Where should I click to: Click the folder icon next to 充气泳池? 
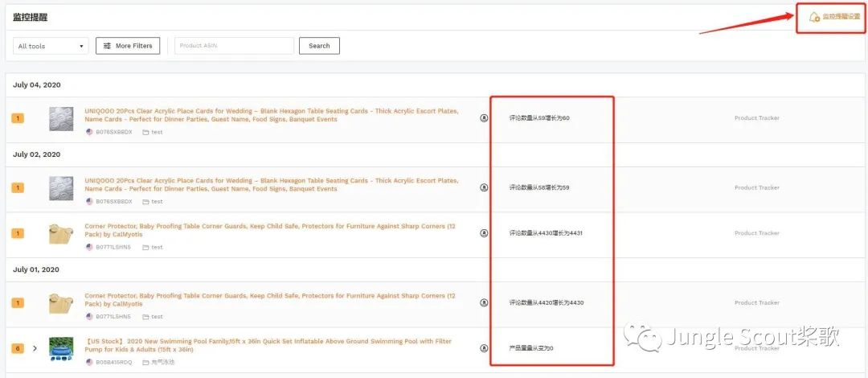coord(145,363)
